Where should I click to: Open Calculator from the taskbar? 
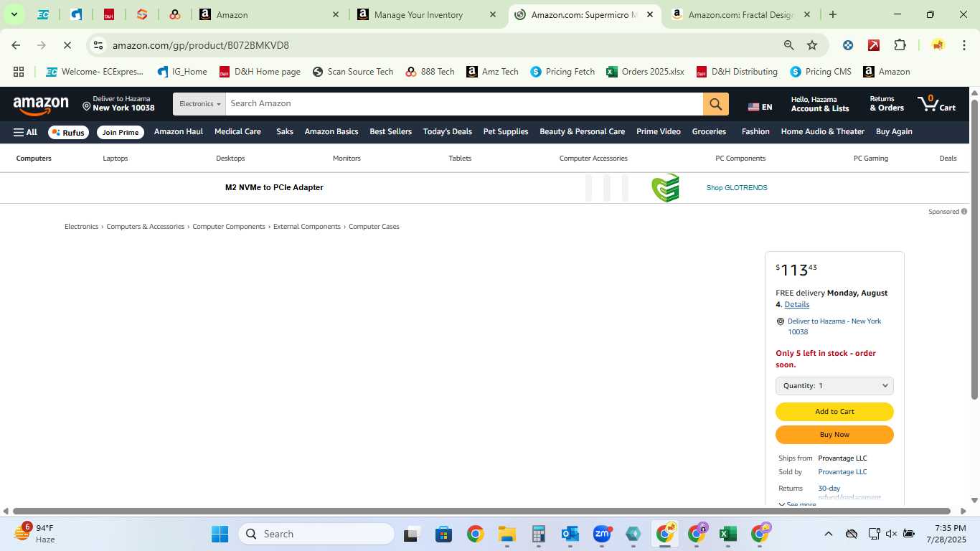pos(539,534)
